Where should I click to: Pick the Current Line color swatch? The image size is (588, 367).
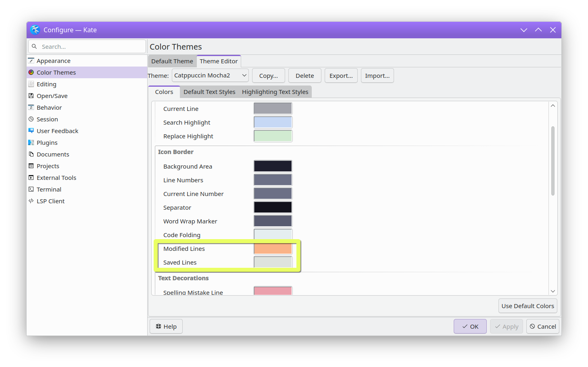[x=273, y=108]
